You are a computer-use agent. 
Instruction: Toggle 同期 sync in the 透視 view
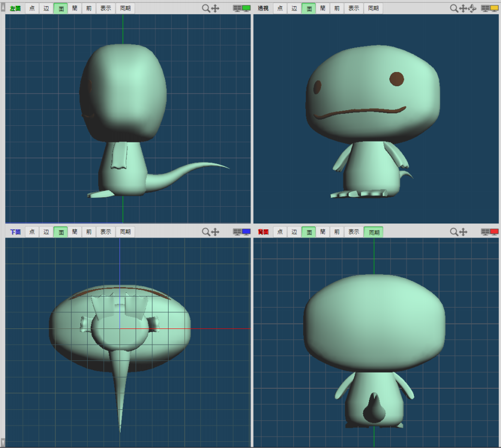[373, 8]
